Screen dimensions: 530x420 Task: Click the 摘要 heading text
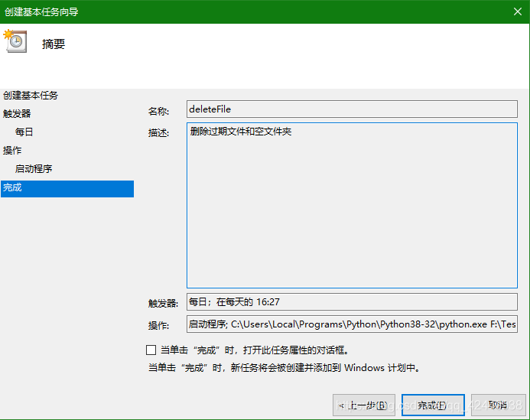[54, 44]
